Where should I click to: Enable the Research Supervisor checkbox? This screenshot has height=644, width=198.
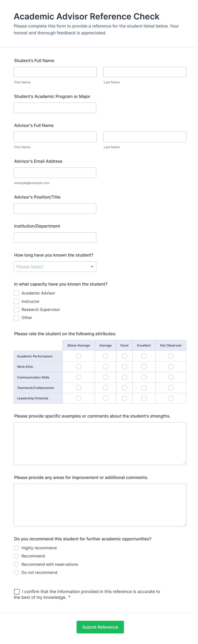tap(16, 309)
